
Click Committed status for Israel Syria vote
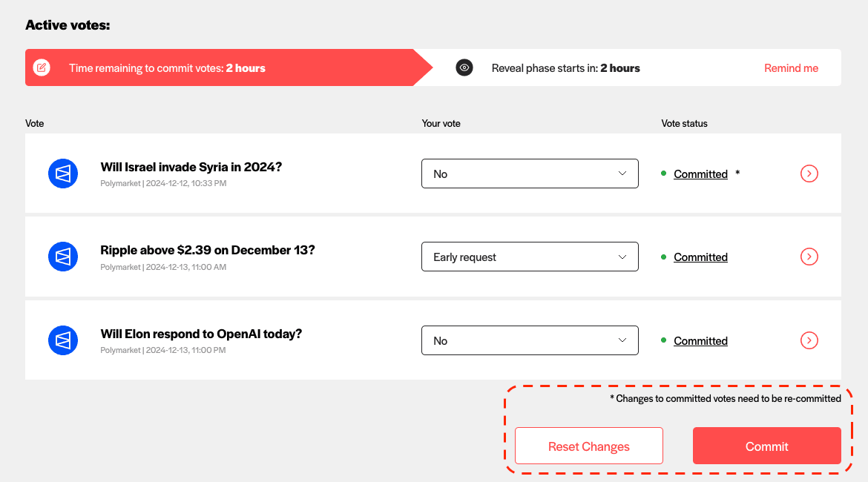click(x=700, y=174)
